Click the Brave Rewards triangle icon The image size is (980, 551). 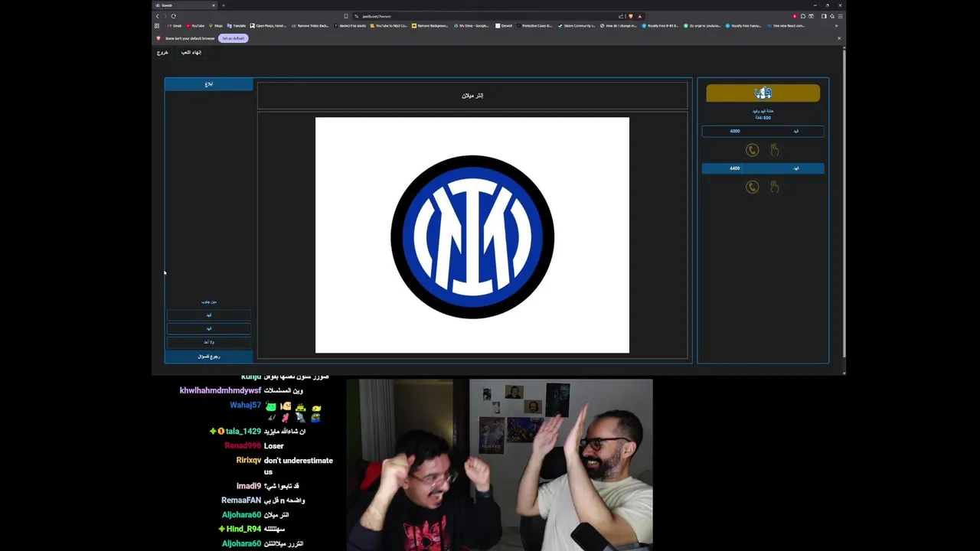(640, 16)
